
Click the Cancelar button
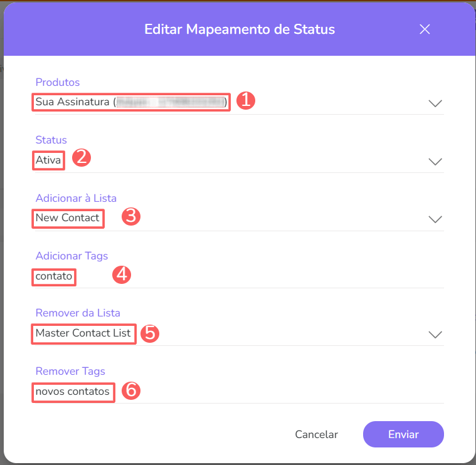pyautogui.click(x=316, y=434)
